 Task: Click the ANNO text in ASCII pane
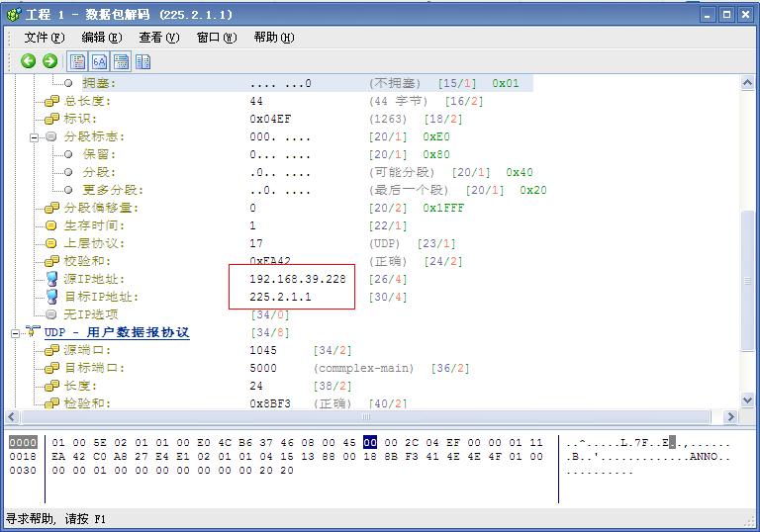[x=704, y=457]
